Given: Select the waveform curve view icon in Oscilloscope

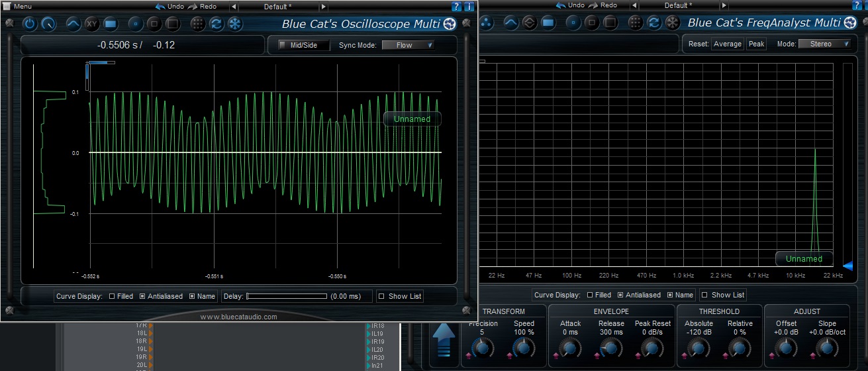Looking at the screenshot, I should click(73, 24).
